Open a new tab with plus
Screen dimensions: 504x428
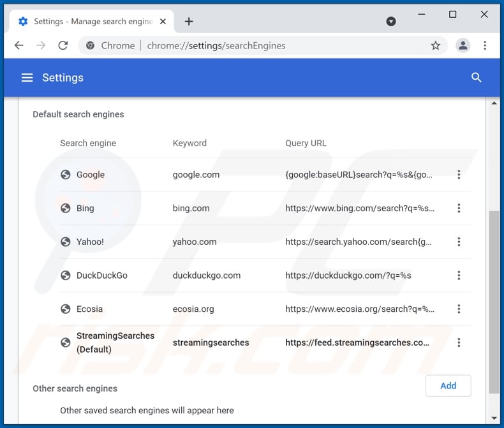[189, 22]
